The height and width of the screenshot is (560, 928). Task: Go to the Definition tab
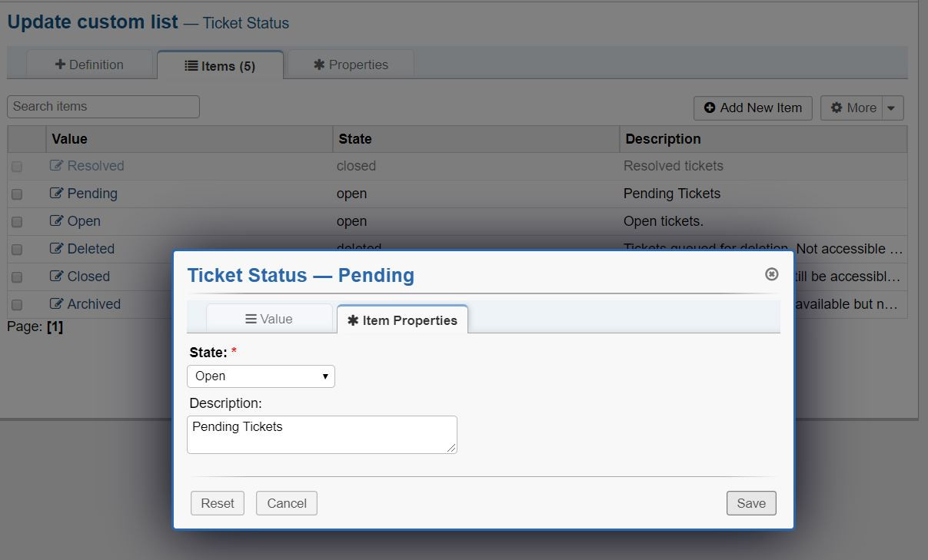pyautogui.click(x=89, y=65)
